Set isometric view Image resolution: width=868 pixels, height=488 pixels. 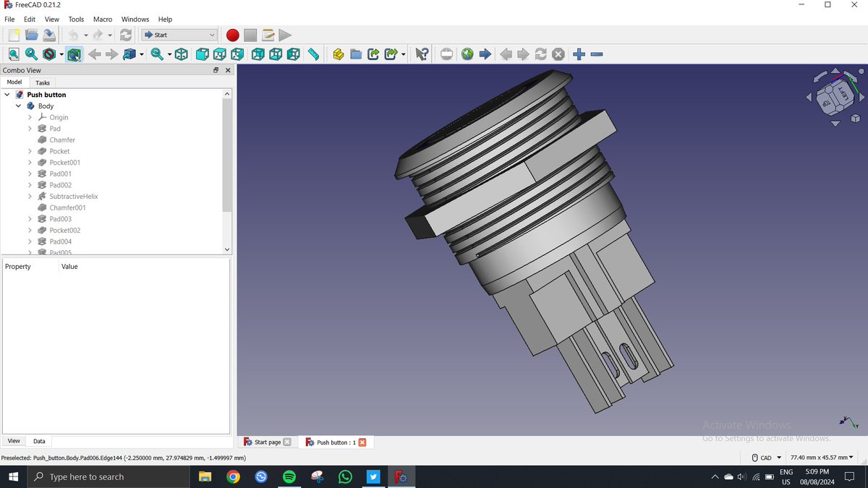click(x=182, y=54)
